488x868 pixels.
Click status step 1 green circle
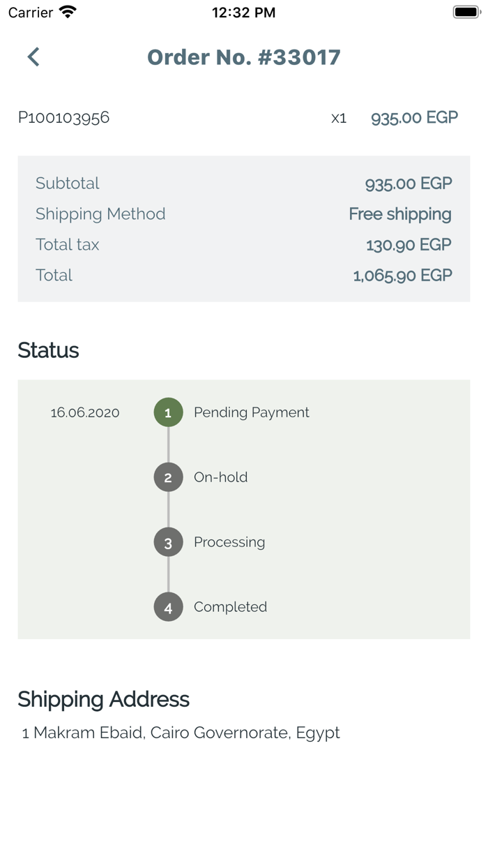tap(168, 412)
